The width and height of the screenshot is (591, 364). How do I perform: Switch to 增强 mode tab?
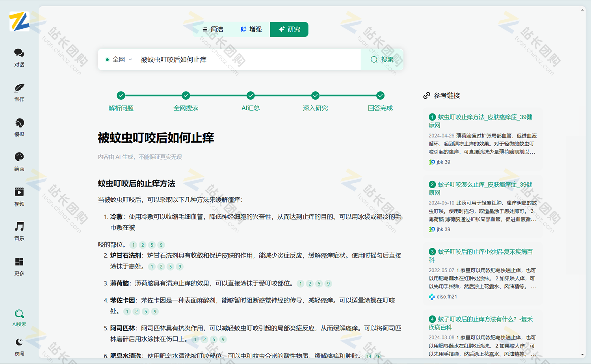pyautogui.click(x=251, y=29)
